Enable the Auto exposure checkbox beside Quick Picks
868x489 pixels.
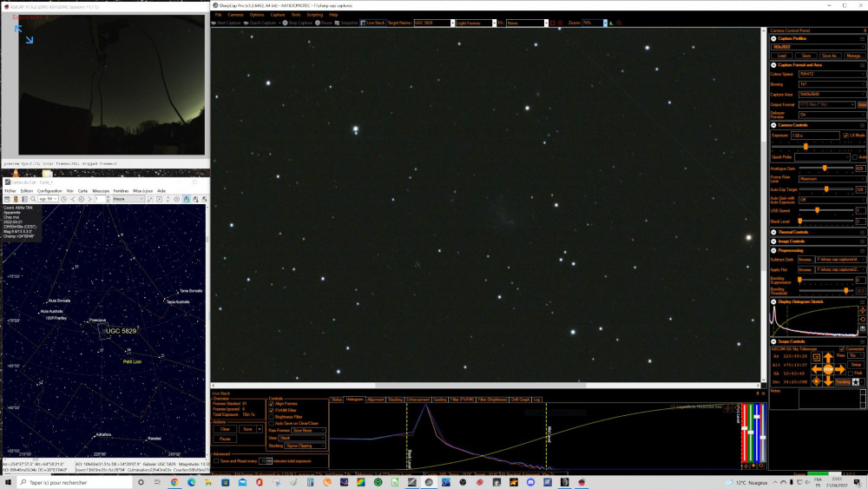tap(855, 157)
